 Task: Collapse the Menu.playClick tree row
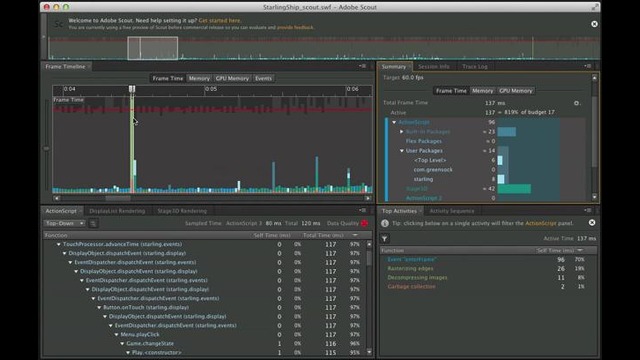coord(116,334)
